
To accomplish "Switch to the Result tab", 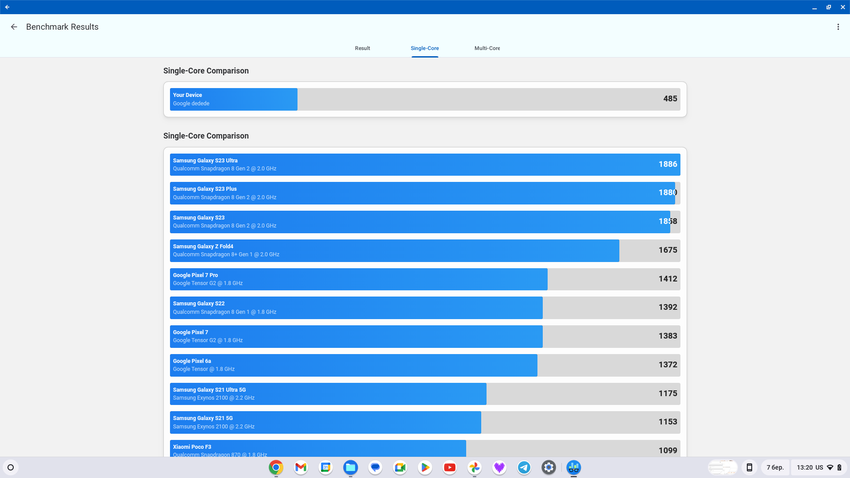I will pyautogui.click(x=362, y=48).
